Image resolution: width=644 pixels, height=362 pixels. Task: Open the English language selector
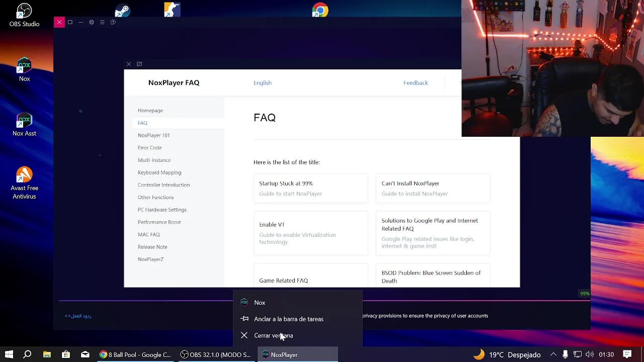262,83
